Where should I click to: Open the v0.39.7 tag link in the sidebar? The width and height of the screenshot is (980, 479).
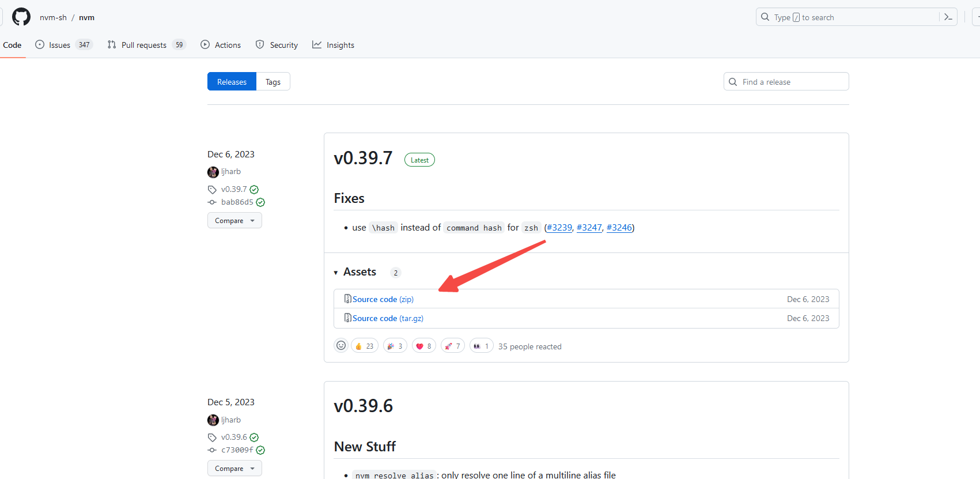pos(234,189)
